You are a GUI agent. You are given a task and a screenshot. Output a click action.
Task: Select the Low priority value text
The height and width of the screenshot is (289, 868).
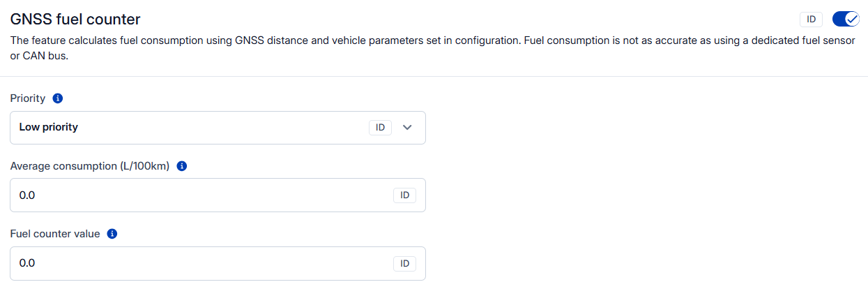pos(49,128)
